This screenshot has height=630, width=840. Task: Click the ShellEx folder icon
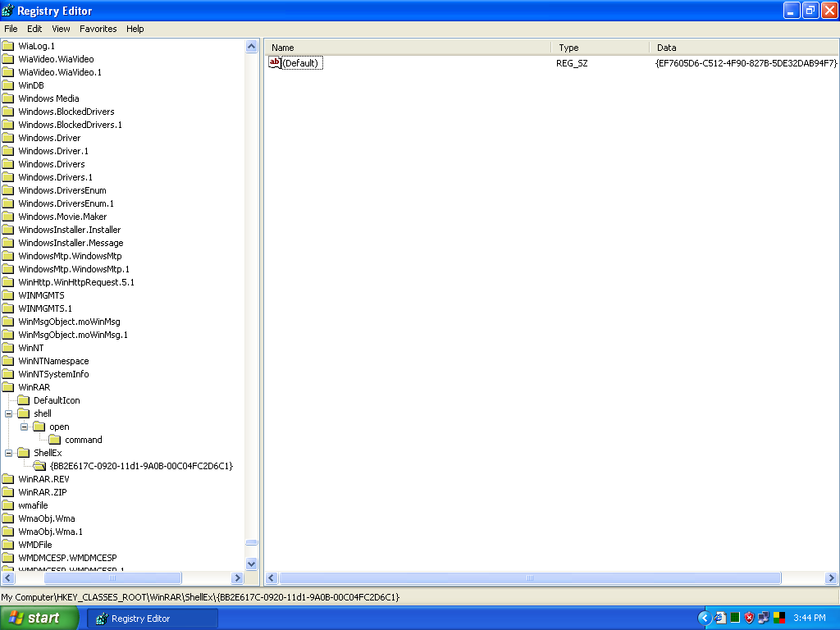pyautogui.click(x=24, y=453)
